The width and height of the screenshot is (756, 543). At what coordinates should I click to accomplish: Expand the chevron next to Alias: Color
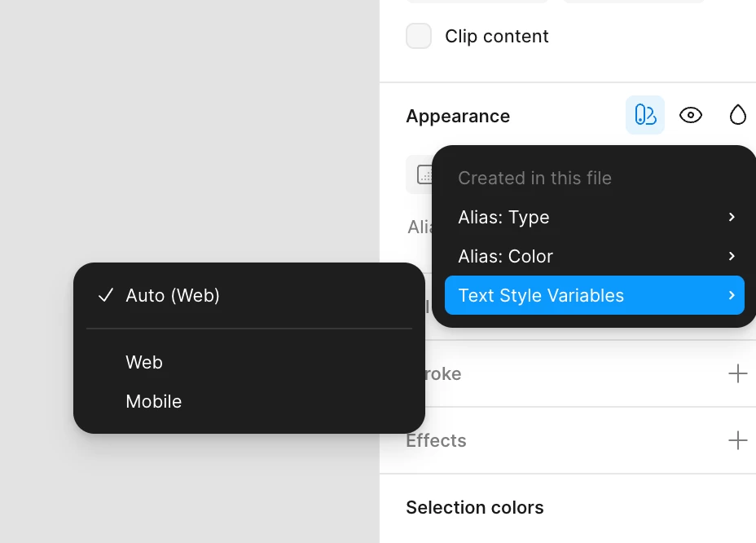pos(732,256)
